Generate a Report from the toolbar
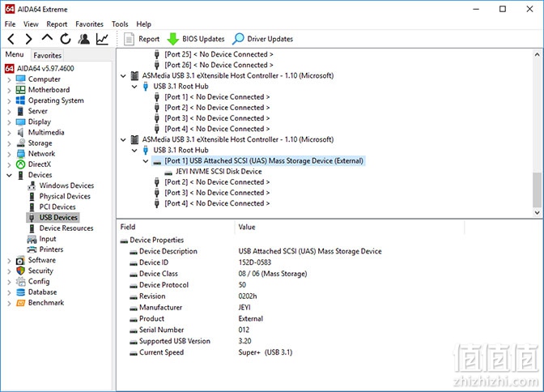Screen dimensions: 544x392 tap(142, 39)
